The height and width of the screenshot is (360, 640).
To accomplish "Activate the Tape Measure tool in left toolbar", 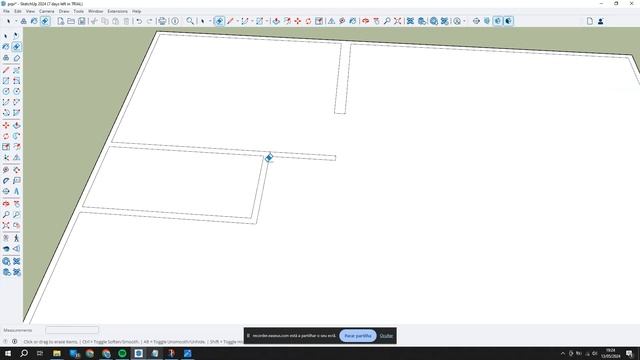I will click(x=6, y=170).
